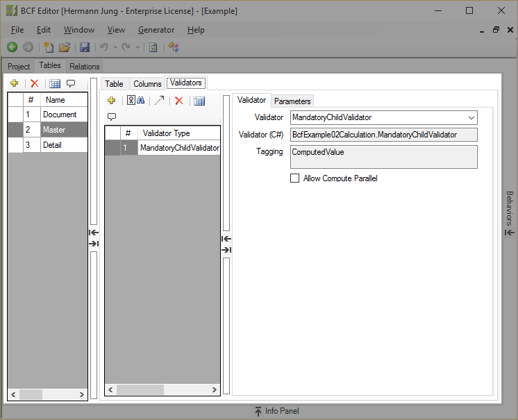Open the Parameters tab
The width and height of the screenshot is (518, 420).
pos(292,101)
